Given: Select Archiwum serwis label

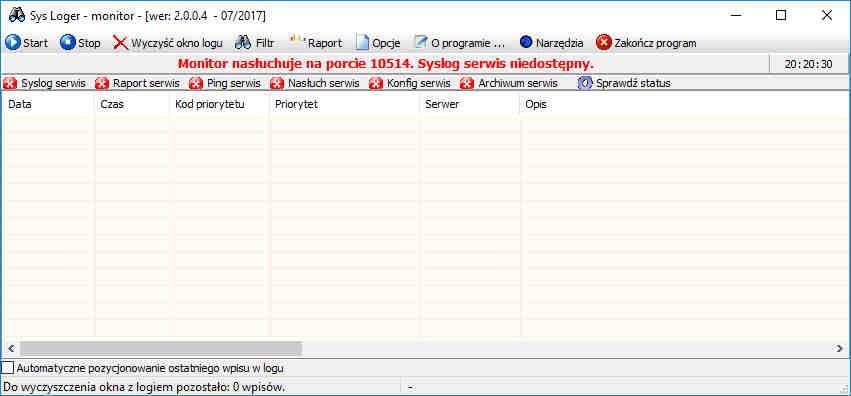Looking at the screenshot, I should point(518,84).
